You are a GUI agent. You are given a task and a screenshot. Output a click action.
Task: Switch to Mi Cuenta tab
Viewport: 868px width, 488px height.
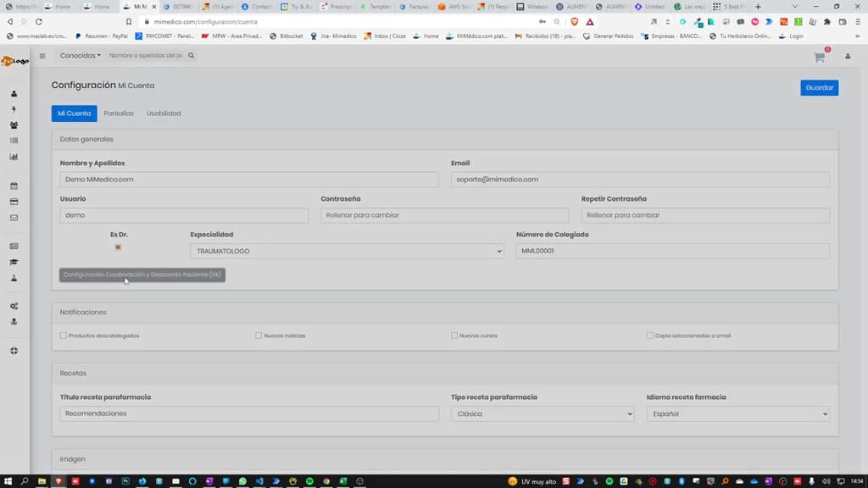pyautogui.click(x=75, y=114)
